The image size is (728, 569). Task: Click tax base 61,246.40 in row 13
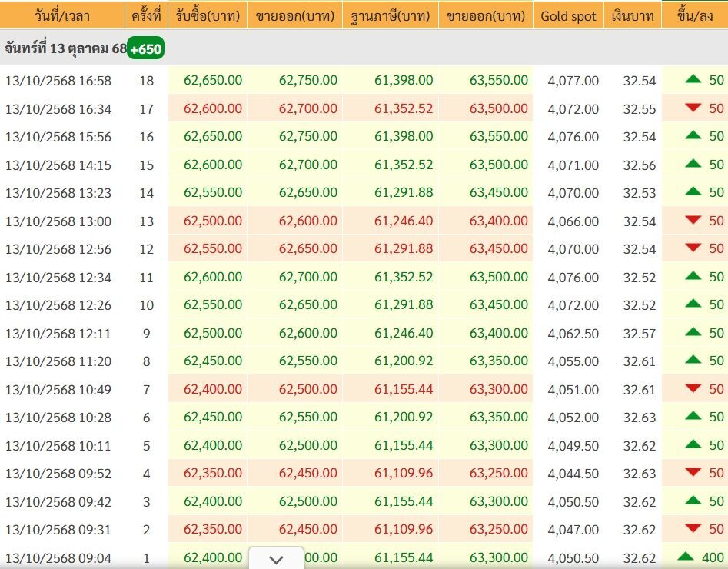click(x=404, y=221)
